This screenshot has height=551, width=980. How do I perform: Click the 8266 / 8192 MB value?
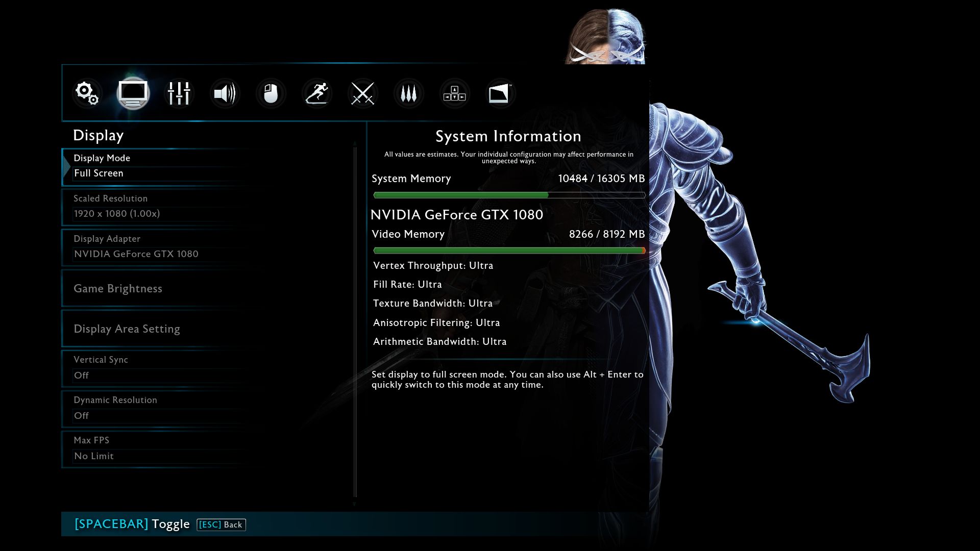607,234
